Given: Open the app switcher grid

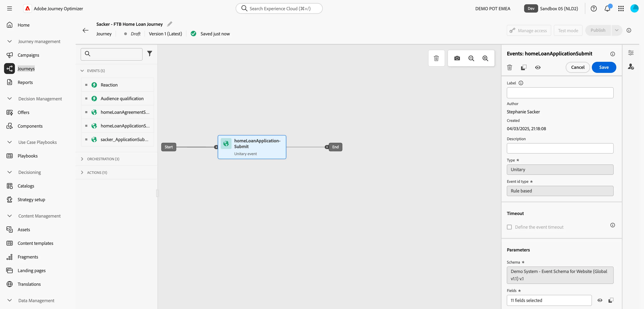Looking at the screenshot, I should 621,9.
